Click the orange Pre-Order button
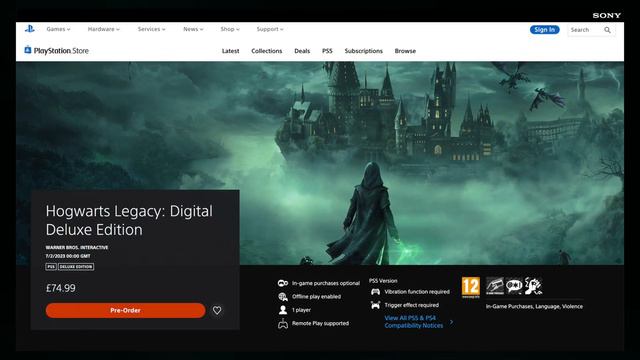Viewport: 640px width, 360px height. [x=125, y=310]
